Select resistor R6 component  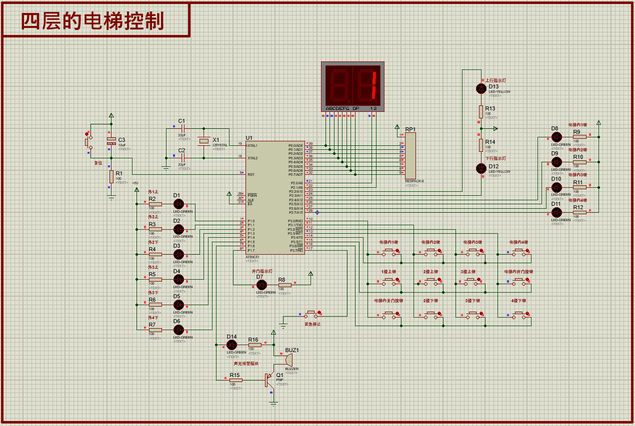(x=155, y=305)
